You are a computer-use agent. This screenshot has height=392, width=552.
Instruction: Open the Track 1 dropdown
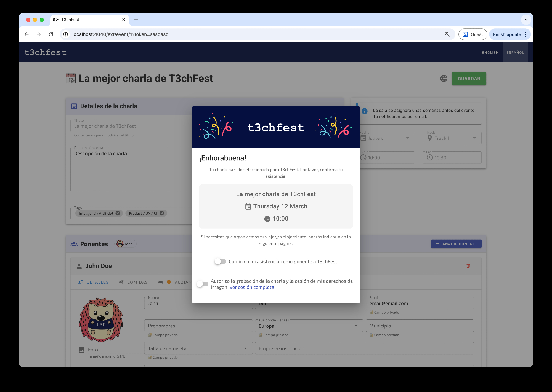[x=452, y=138]
